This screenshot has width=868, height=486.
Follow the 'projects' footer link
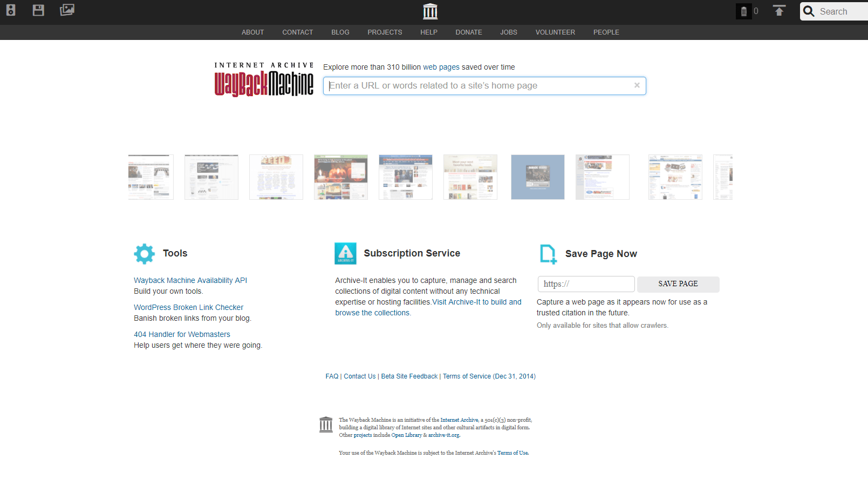pyautogui.click(x=363, y=435)
